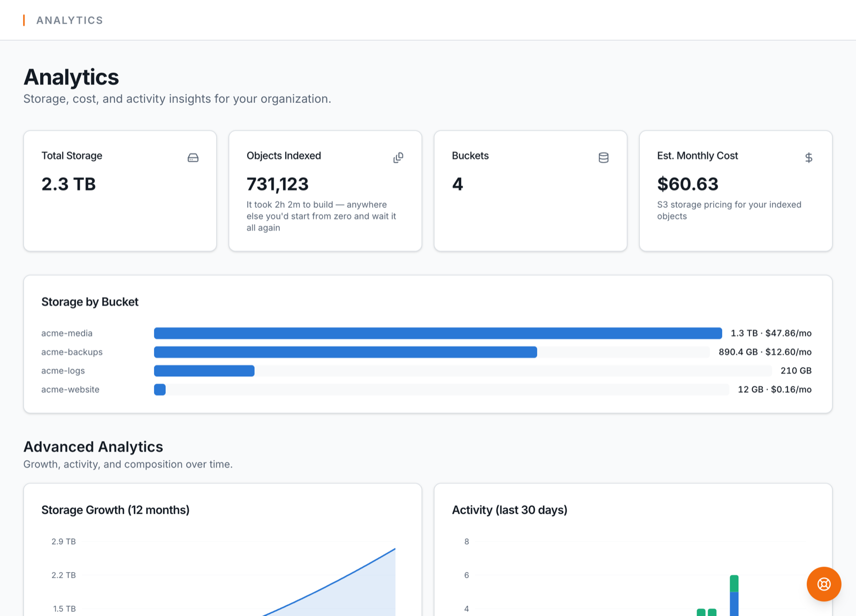Image resolution: width=856 pixels, height=616 pixels.
Task: Click the acme-backups storage bar
Action: click(x=346, y=352)
